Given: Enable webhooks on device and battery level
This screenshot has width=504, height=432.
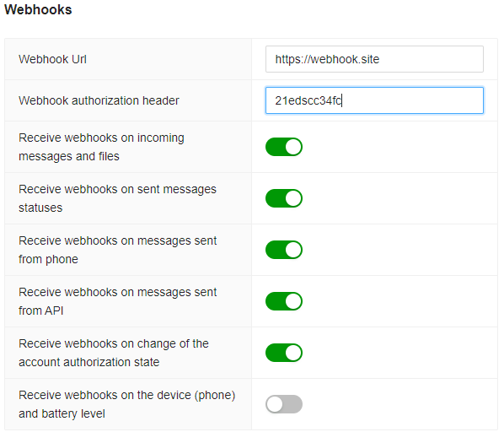Looking at the screenshot, I should (x=284, y=404).
